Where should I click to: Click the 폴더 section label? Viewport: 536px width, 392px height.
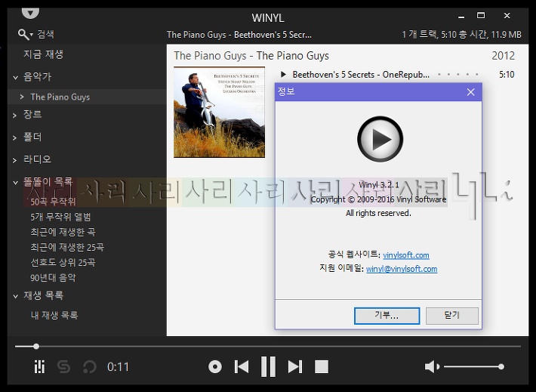tap(32, 137)
